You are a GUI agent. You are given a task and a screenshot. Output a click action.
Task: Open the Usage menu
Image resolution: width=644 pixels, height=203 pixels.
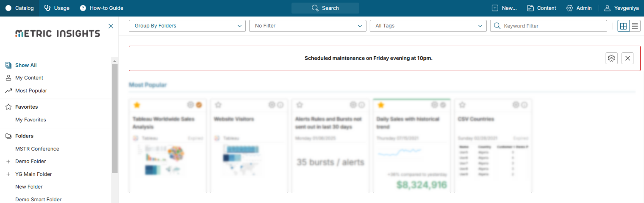pos(57,8)
